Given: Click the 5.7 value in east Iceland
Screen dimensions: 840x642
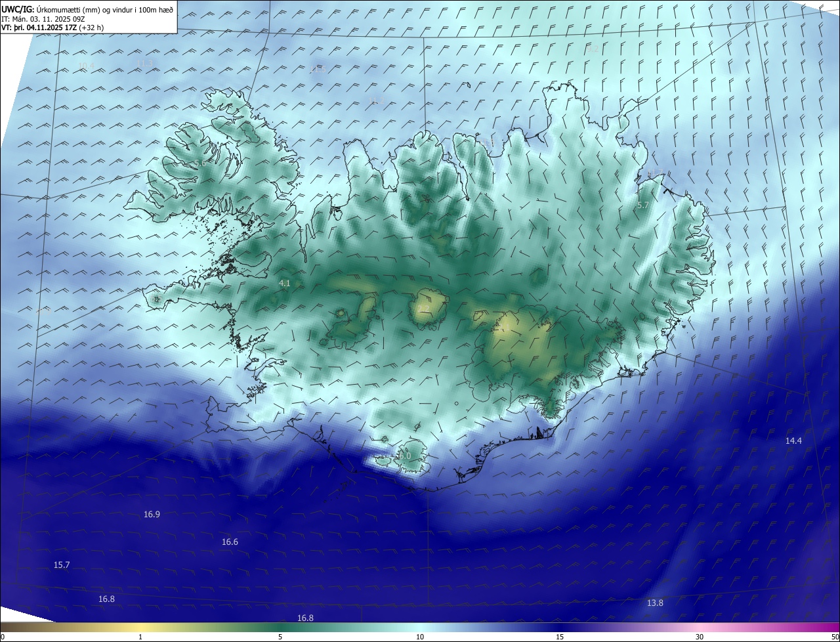Looking at the screenshot, I should point(643,205).
